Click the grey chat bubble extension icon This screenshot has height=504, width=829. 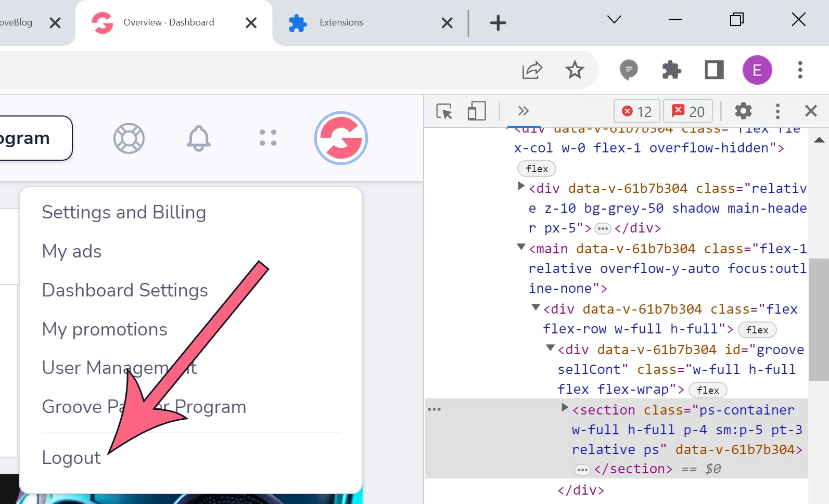pyautogui.click(x=629, y=70)
